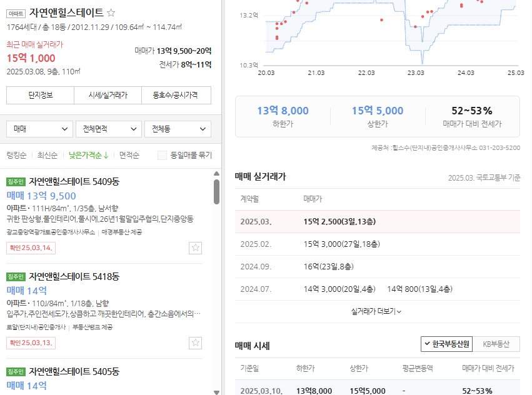Screen dimensions: 532x395
Task: Click 14억 800(13일,4층) transaction
Action: coord(419,289)
